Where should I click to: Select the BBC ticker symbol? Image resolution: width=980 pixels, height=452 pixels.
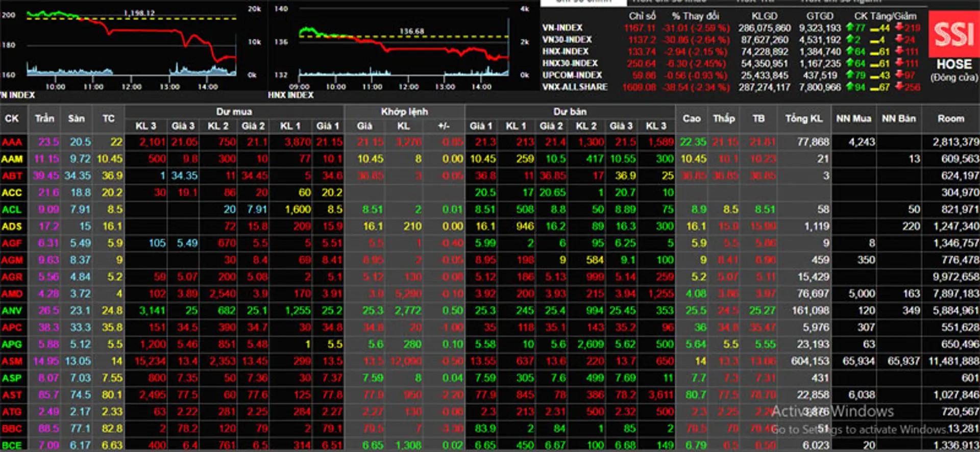click(x=12, y=428)
